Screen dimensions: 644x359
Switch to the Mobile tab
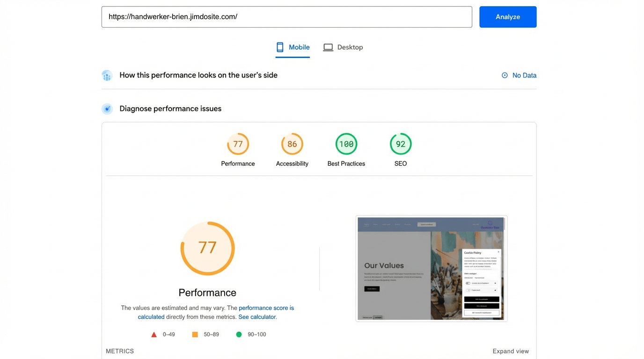point(293,47)
